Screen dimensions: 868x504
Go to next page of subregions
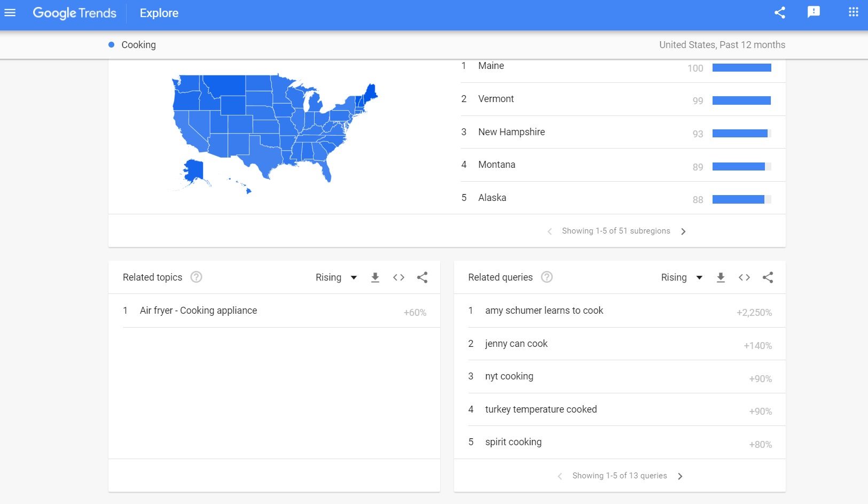point(683,231)
